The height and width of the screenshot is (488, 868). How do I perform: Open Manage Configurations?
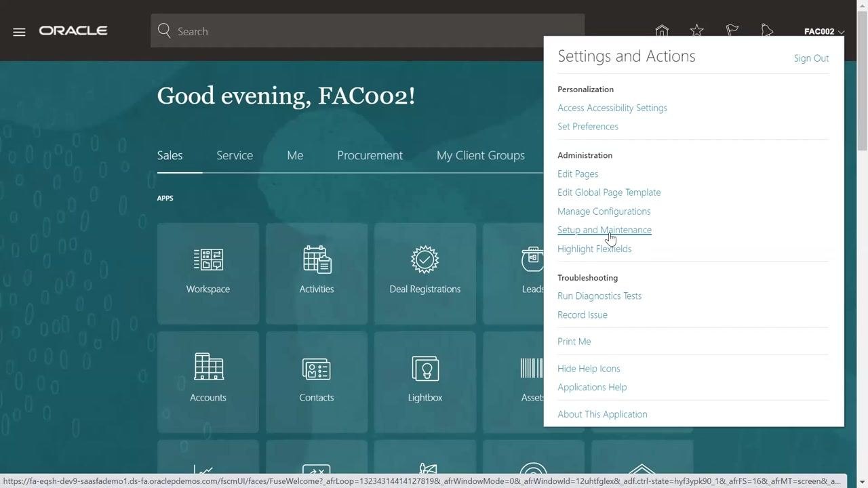tap(604, 211)
